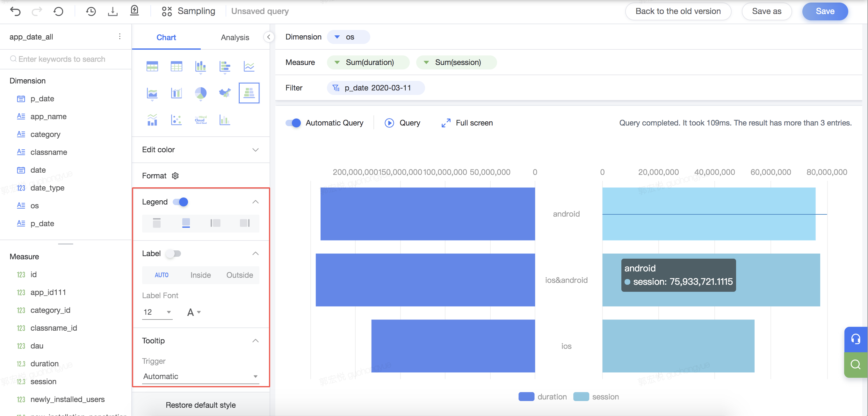
Task: Choose Outside label position
Action: 240,275
